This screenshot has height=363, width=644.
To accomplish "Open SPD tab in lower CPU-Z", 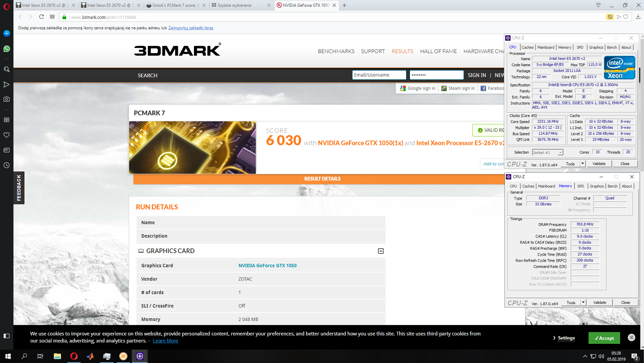I will [x=581, y=186].
